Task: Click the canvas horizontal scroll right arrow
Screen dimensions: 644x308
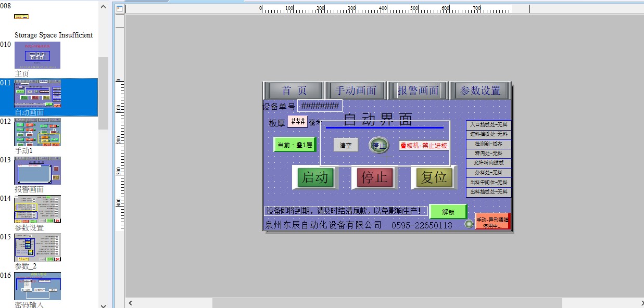Action: point(639,303)
